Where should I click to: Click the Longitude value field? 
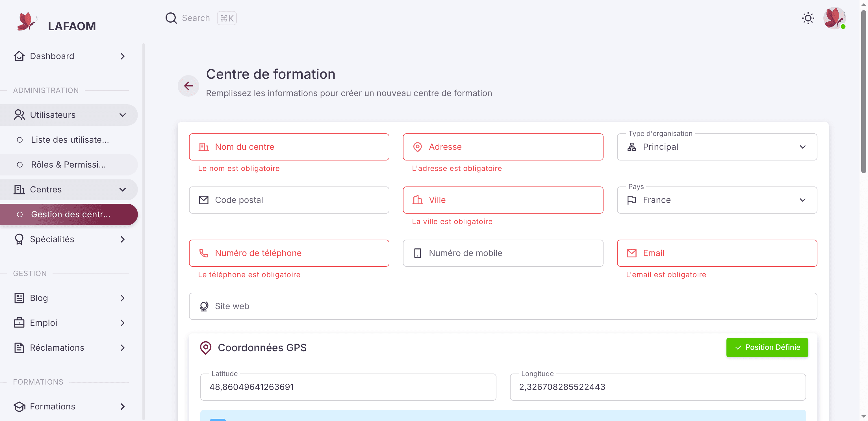(658, 387)
